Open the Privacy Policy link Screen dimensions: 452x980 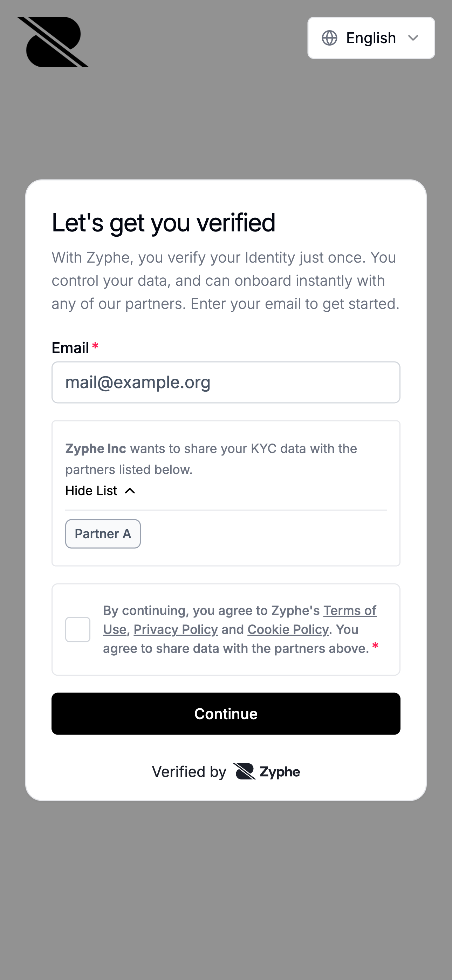pyautogui.click(x=176, y=630)
